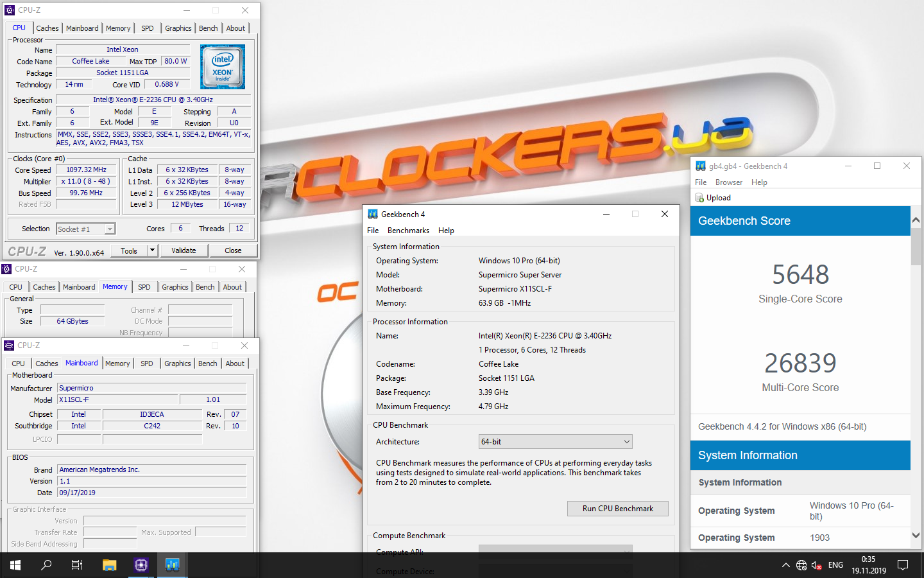Show hidden tray icons
The height and width of the screenshot is (578, 924).
(x=785, y=565)
